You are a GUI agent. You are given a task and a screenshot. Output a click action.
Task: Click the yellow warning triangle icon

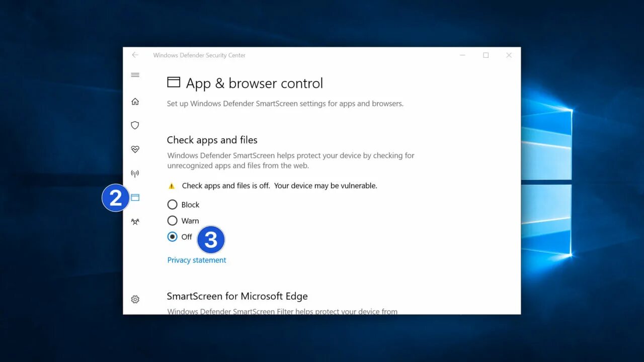(x=172, y=186)
